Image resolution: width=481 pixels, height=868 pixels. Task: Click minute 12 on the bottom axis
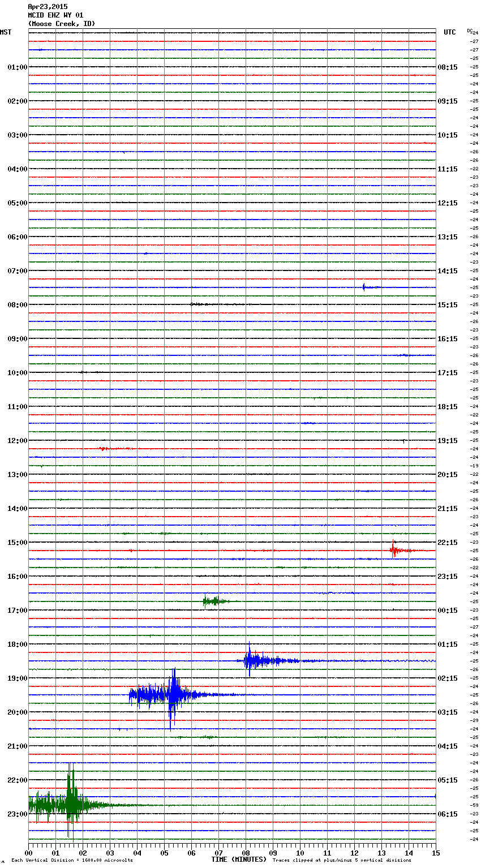pyautogui.click(x=354, y=853)
